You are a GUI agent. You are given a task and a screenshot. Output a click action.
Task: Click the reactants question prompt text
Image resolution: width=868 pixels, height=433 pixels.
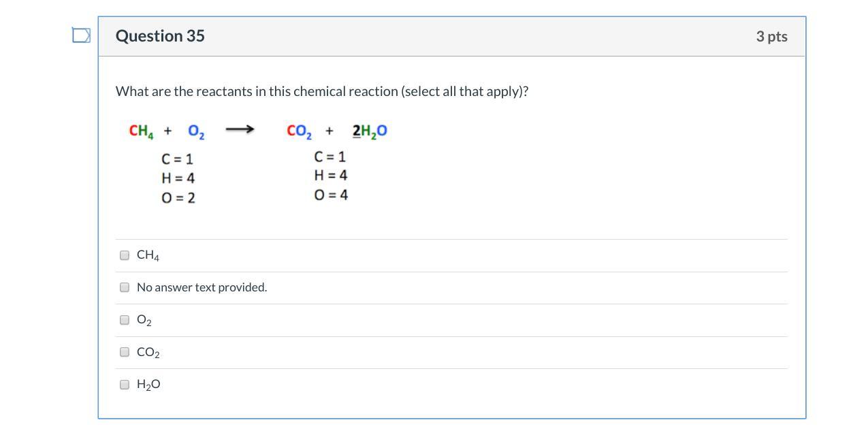pos(322,91)
